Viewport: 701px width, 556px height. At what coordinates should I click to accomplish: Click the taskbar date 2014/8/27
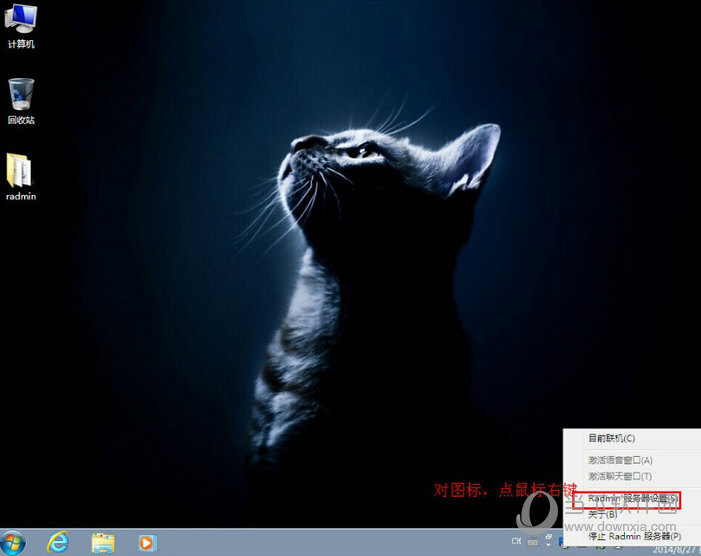point(675,550)
